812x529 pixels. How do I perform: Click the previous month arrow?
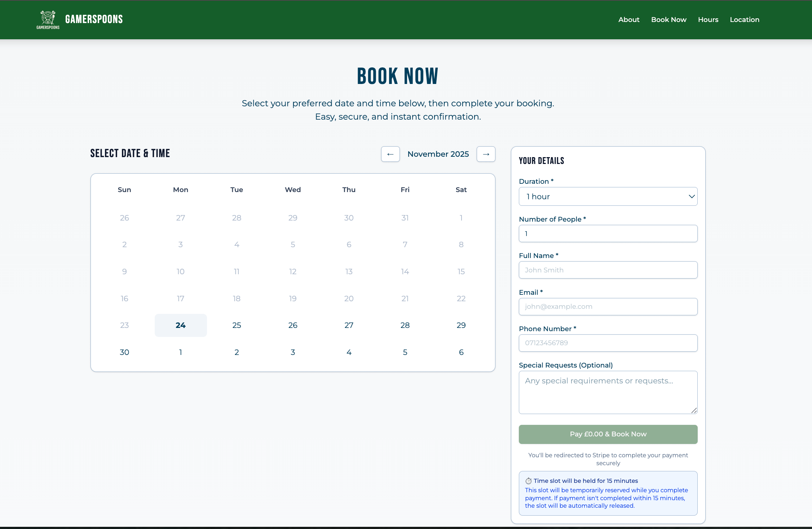[x=390, y=154]
